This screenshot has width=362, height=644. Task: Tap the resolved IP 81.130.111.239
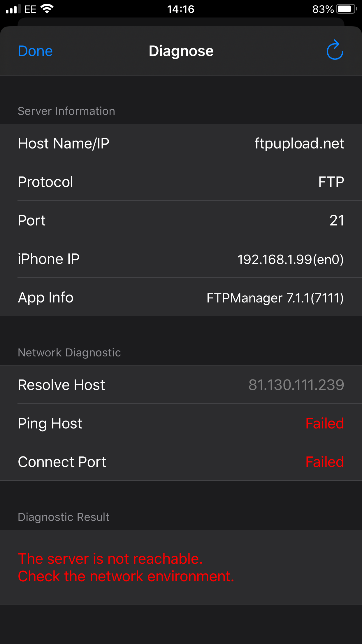click(296, 385)
